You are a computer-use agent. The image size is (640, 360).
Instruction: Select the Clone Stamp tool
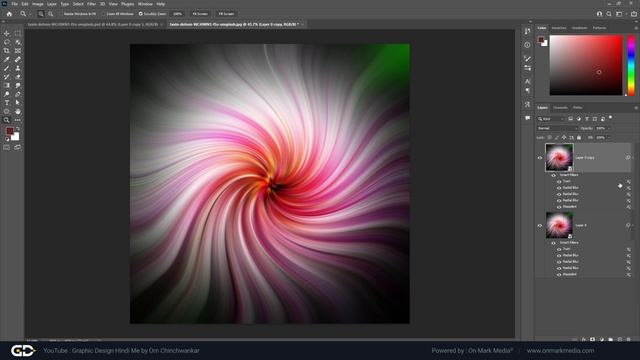[x=18, y=68]
